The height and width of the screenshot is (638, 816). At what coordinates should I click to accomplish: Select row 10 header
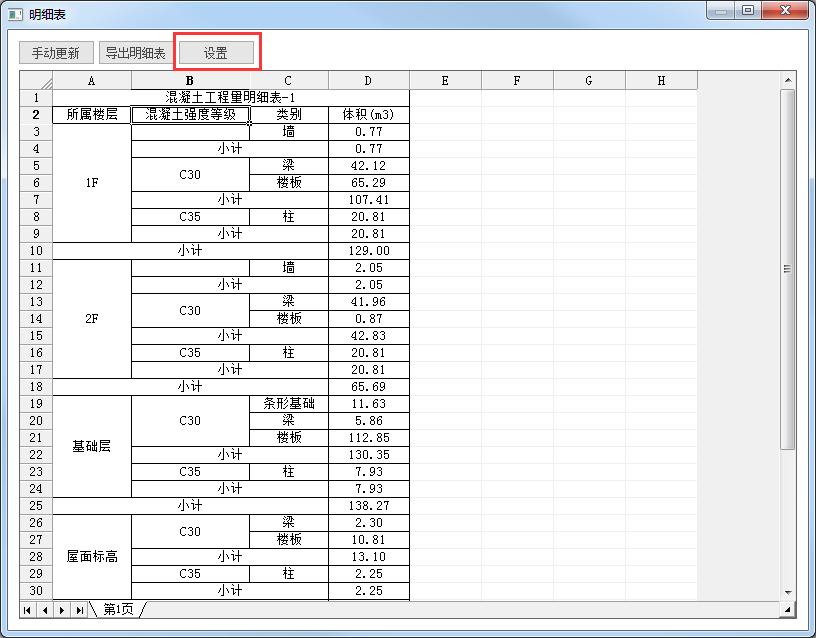36,251
